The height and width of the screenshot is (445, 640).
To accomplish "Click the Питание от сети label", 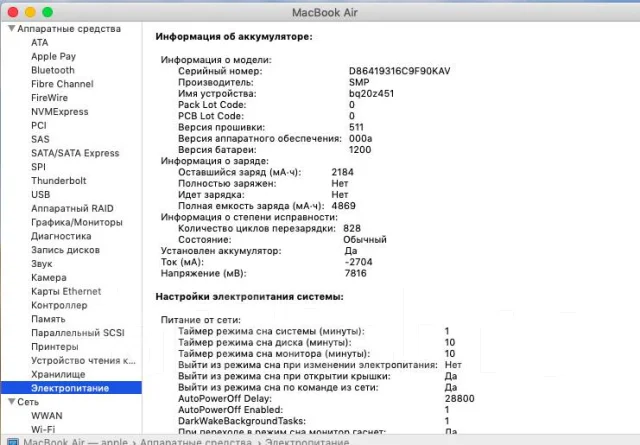I will click(x=200, y=320).
